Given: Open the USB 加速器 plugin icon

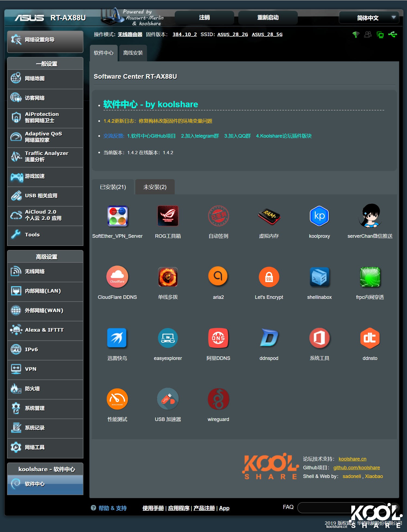Looking at the screenshot, I should click(x=168, y=399).
